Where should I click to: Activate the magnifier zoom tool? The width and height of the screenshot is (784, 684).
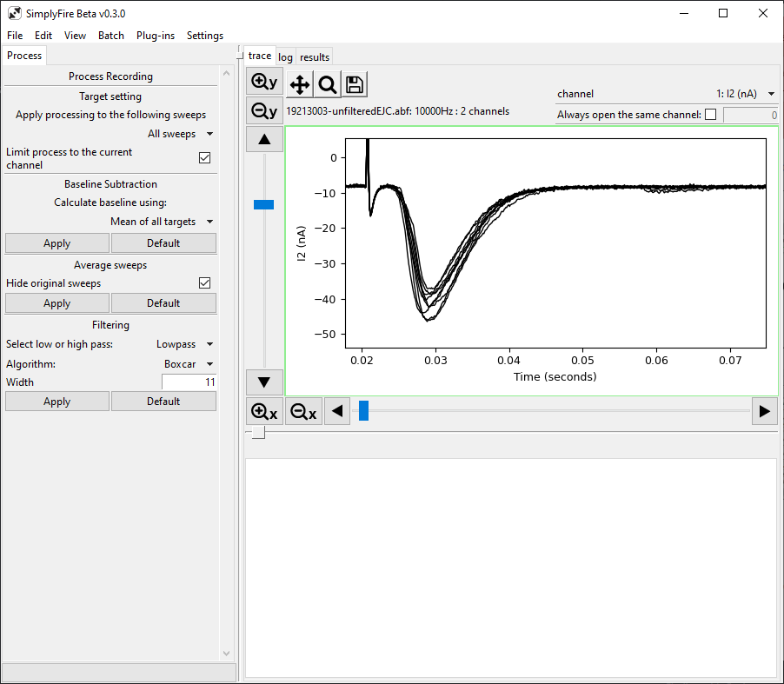click(328, 84)
